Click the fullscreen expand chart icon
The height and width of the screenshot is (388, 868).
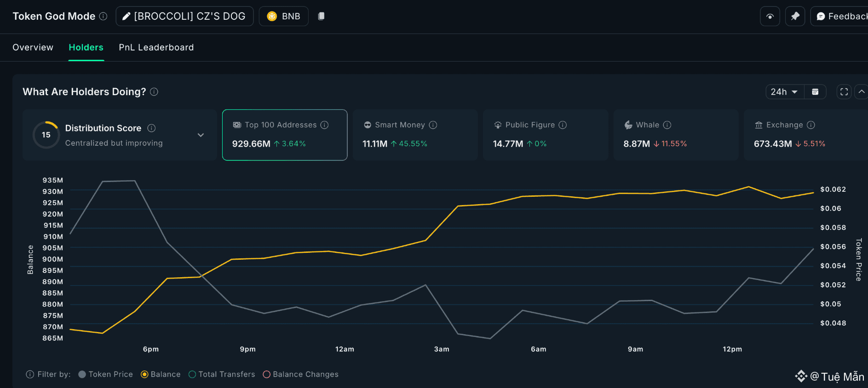[x=844, y=92]
